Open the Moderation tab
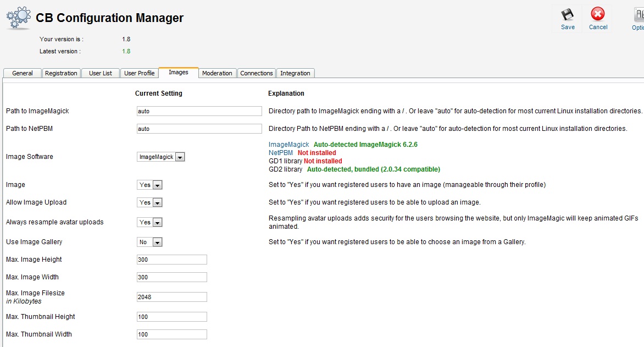This screenshot has height=347, width=644. [217, 73]
